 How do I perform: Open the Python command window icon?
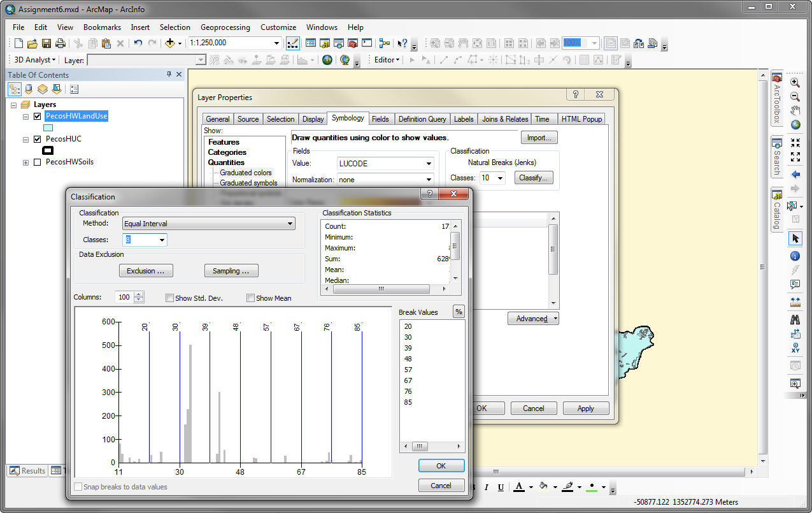click(x=367, y=43)
